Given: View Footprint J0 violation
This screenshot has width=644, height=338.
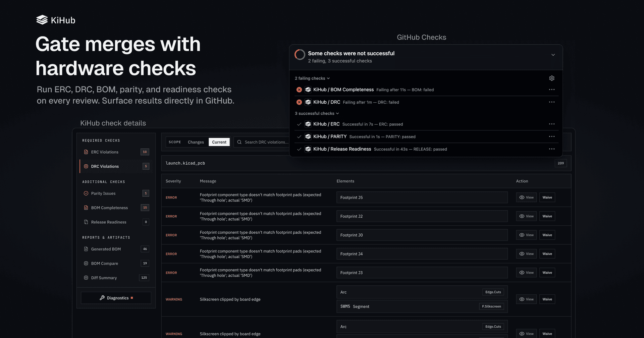Looking at the screenshot, I should pyautogui.click(x=526, y=235).
